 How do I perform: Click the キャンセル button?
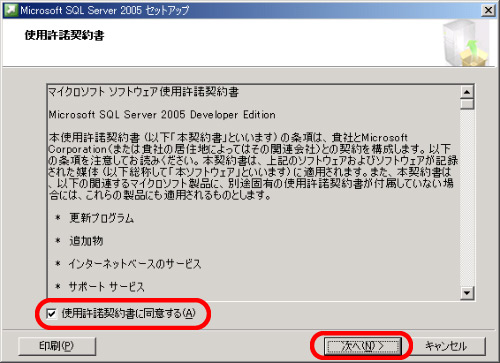pos(446,346)
